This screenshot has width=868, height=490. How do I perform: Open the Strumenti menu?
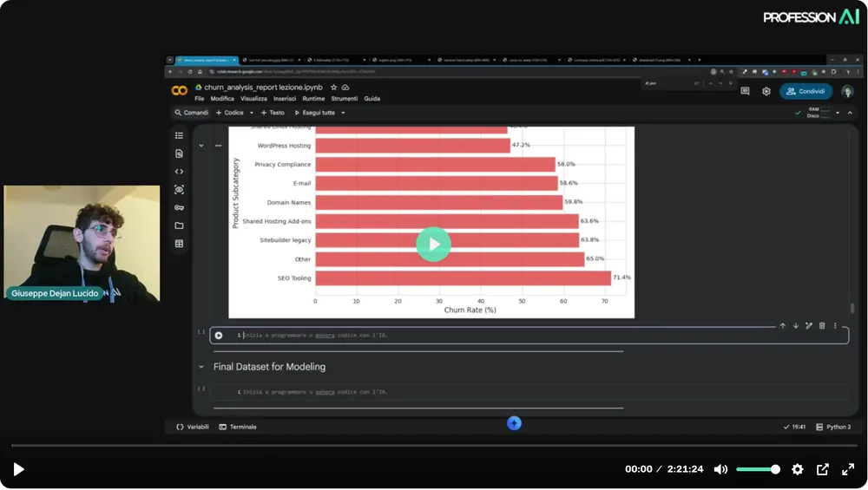coord(345,99)
